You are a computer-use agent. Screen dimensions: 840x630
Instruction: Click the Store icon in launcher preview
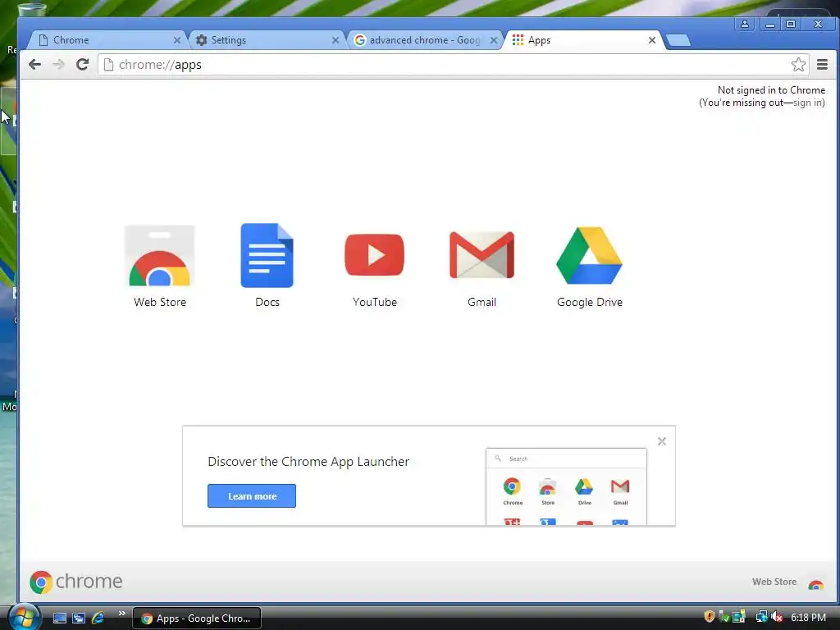547,486
